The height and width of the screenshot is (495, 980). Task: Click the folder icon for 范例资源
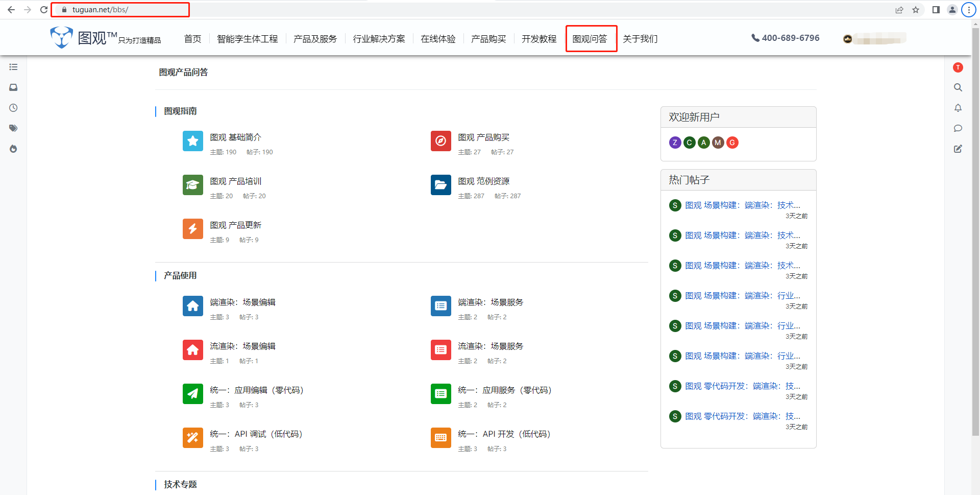[x=441, y=185]
